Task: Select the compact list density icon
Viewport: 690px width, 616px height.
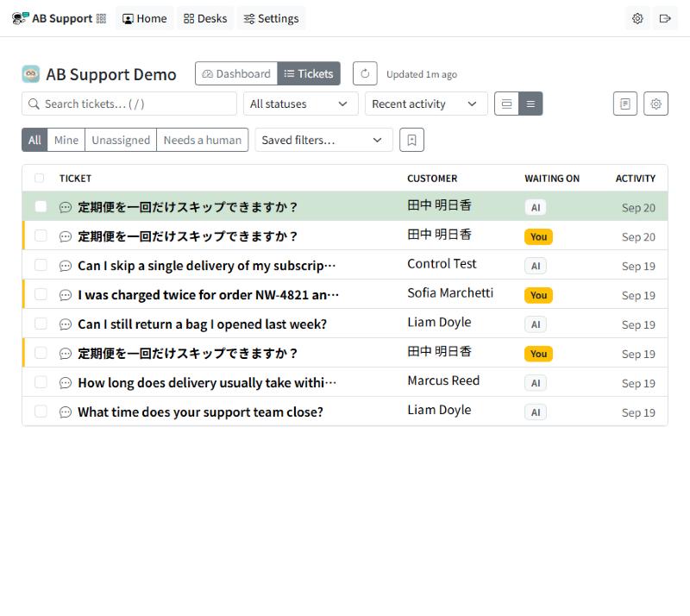Action: tap(530, 104)
